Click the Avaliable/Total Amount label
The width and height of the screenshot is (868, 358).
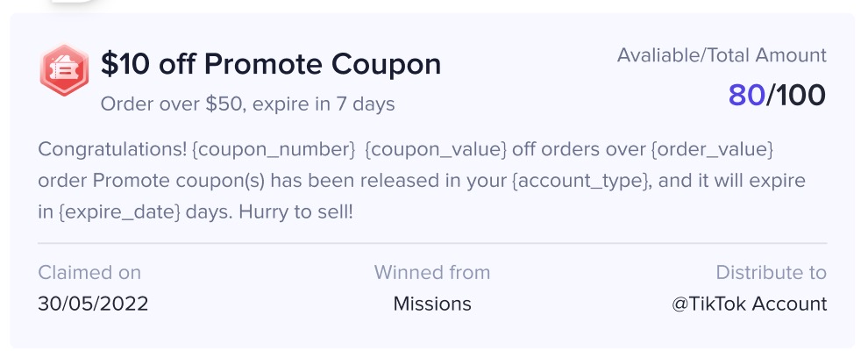(x=722, y=55)
